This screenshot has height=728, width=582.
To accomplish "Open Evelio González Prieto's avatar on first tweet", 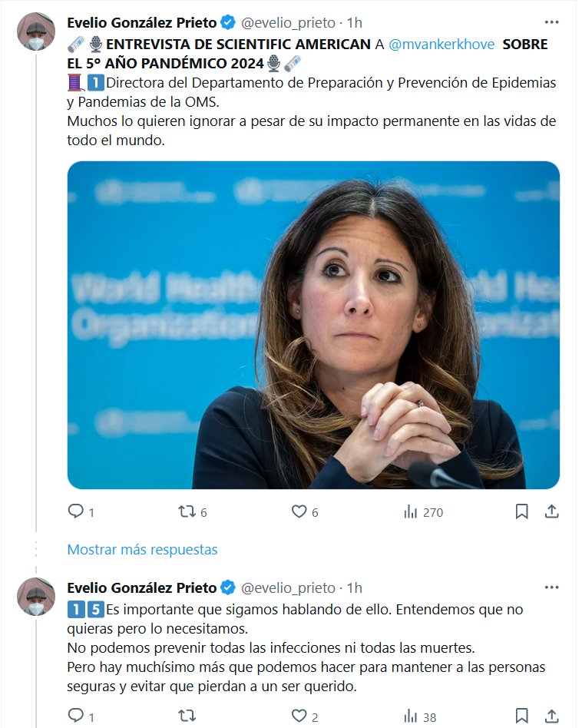I will click(x=36, y=31).
